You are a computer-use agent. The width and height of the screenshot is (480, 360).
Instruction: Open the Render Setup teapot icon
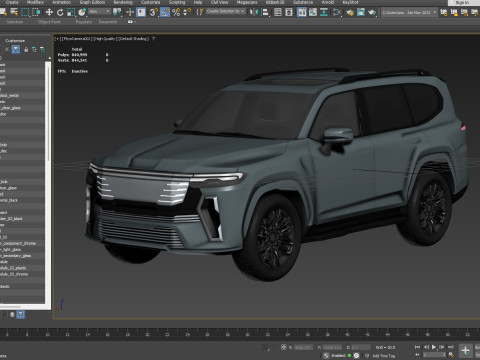point(349,13)
